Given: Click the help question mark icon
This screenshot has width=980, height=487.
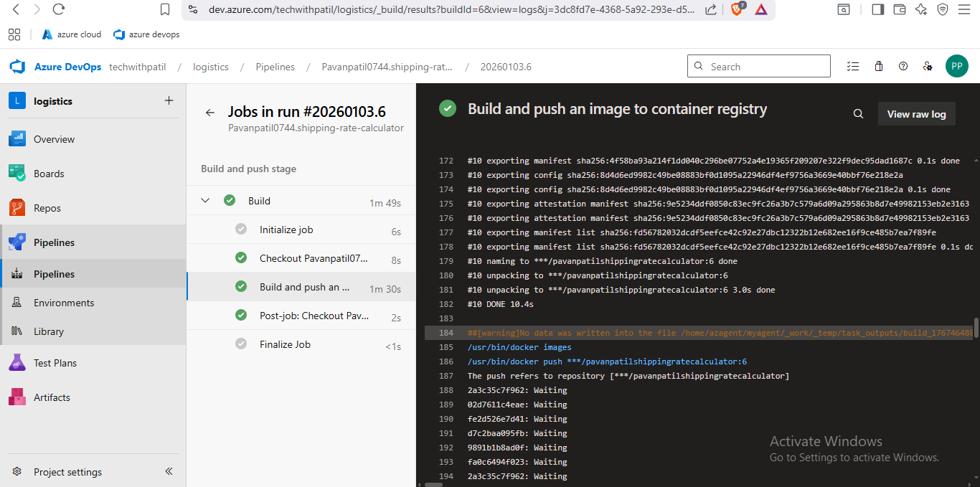Looking at the screenshot, I should (903, 67).
